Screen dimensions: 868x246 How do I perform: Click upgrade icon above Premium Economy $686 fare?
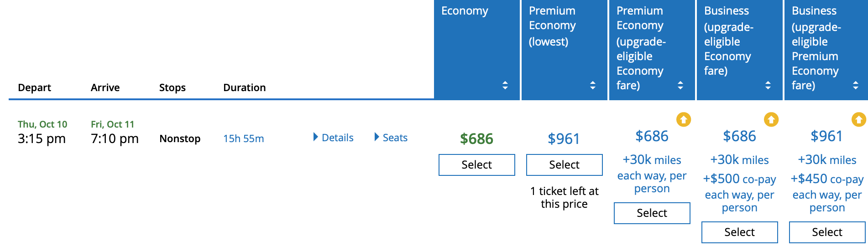coord(683,119)
